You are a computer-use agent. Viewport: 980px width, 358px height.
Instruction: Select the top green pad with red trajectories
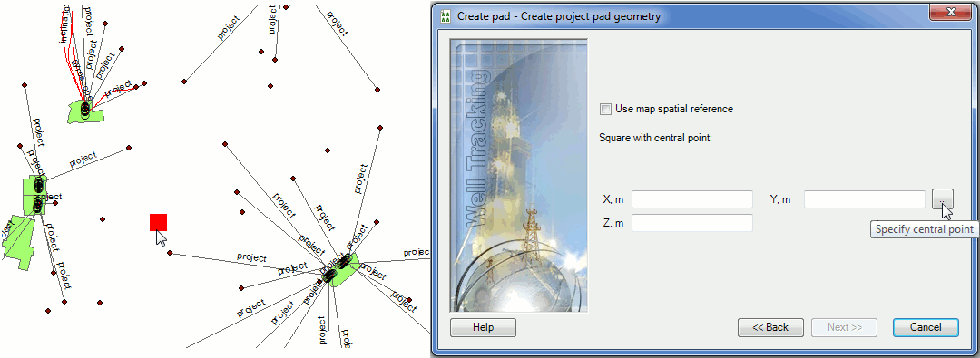[x=86, y=111]
